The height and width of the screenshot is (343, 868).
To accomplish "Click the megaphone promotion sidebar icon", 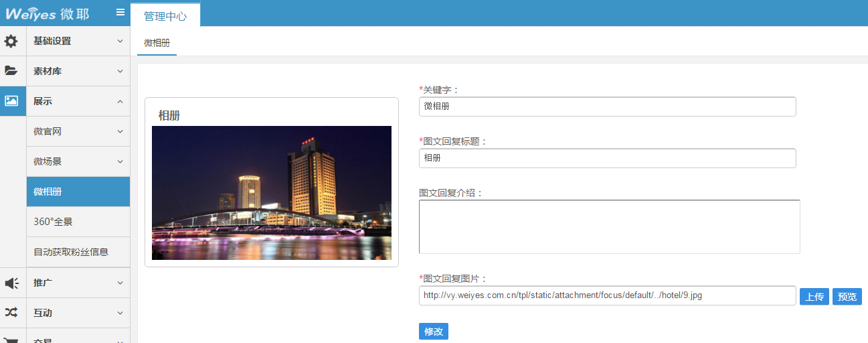I will tap(11, 283).
